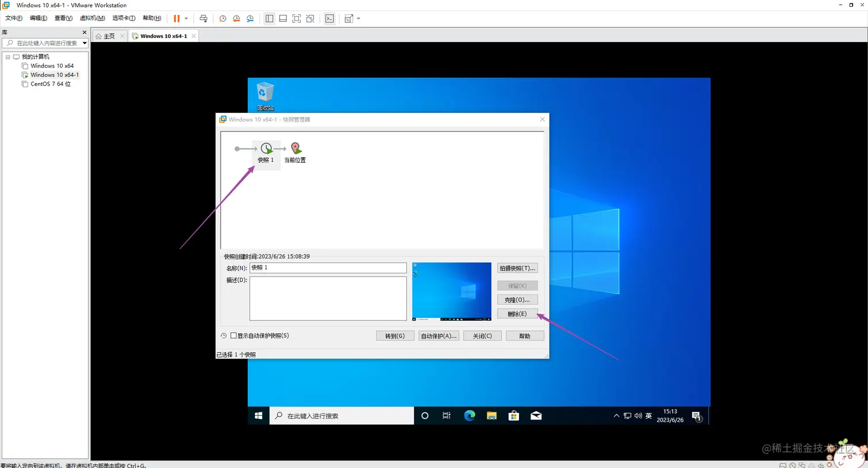Open Cortana from guest taskbar
Image resolution: width=868 pixels, height=468 pixels.
pyautogui.click(x=425, y=416)
